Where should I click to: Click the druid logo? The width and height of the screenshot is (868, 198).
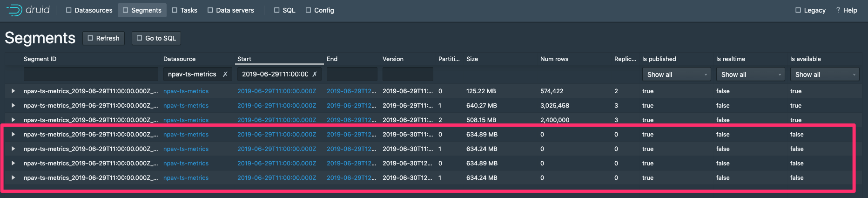[28, 10]
